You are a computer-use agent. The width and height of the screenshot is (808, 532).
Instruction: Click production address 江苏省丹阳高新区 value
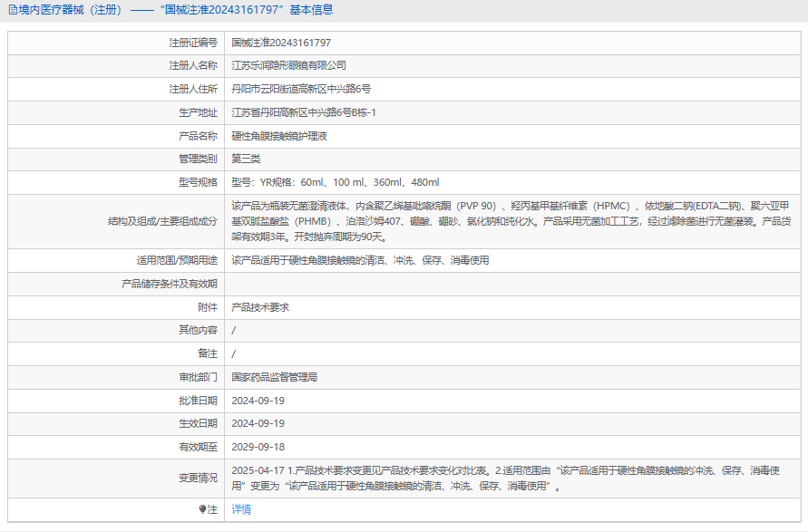click(303, 112)
